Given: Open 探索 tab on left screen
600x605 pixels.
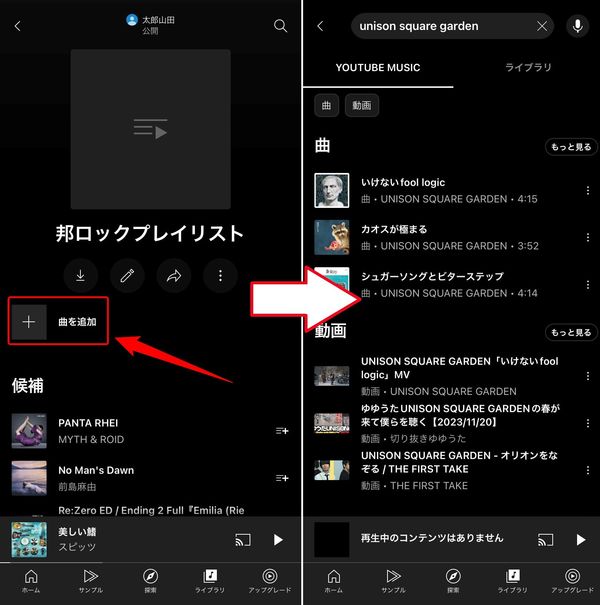Looking at the screenshot, I should coord(150,581).
